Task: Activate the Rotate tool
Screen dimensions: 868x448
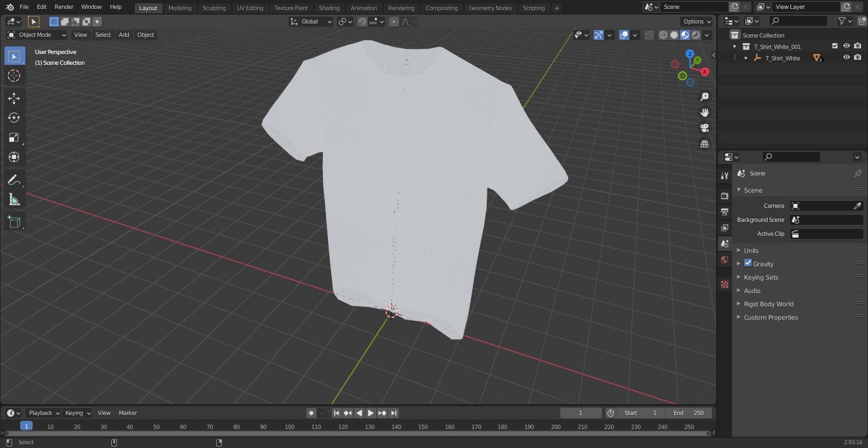Action: pos(14,118)
